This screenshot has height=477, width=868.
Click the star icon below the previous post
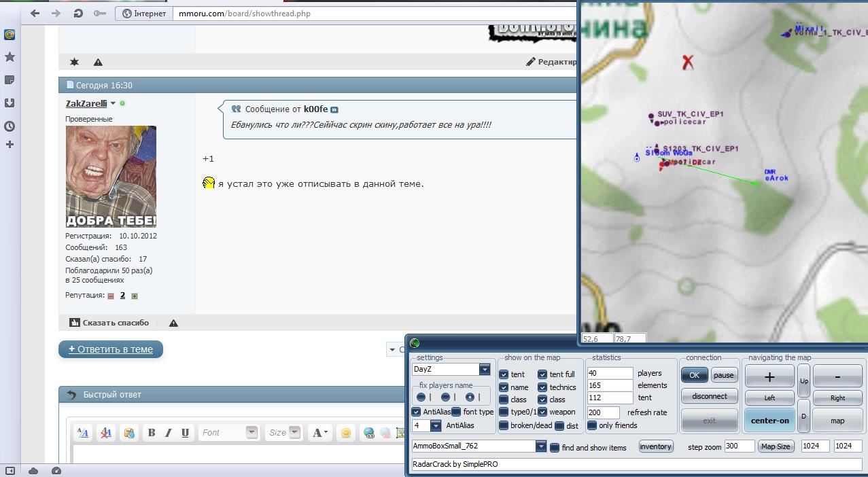75,62
